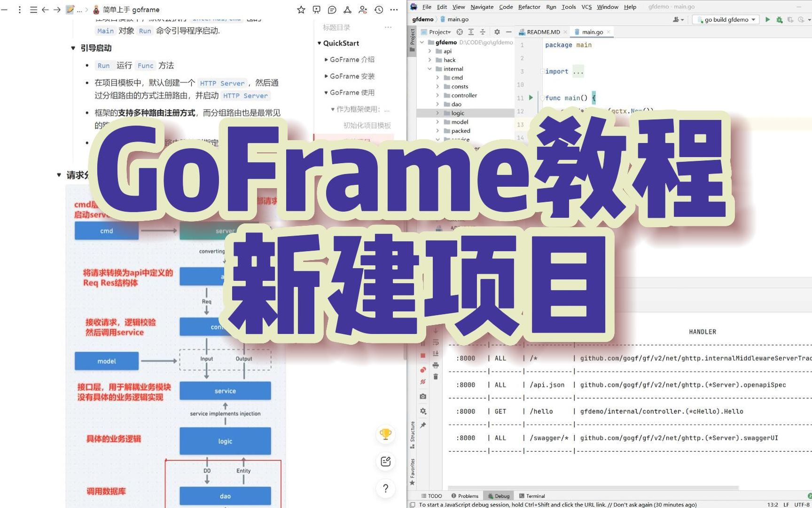Viewport: 812px width, 508px height.
Task: Open the user account dropdown in IDE toolbar
Action: point(679,19)
